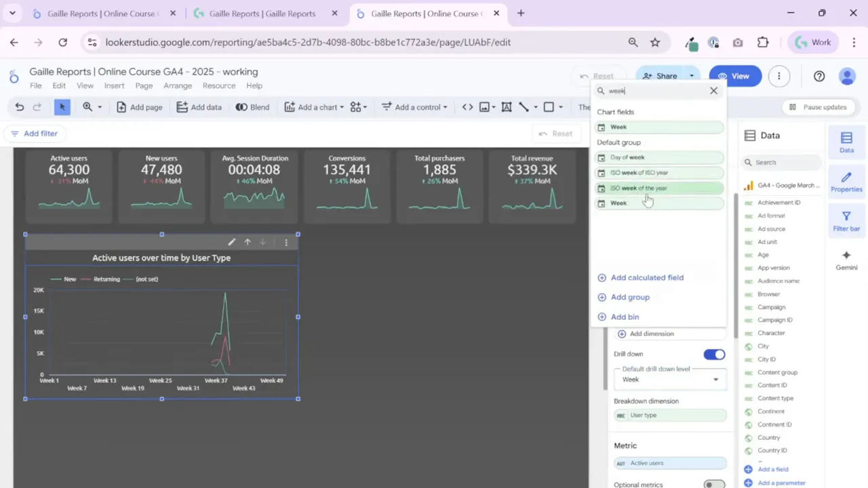This screenshot has height=488, width=868.
Task: Click the blue View button
Action: [734, 76]
